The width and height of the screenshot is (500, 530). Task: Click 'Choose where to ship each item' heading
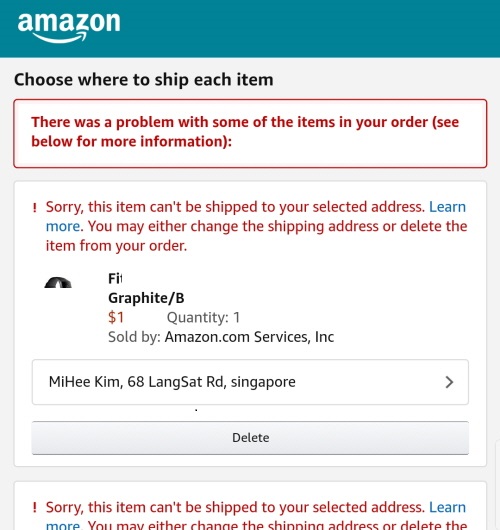coord(144,80)
